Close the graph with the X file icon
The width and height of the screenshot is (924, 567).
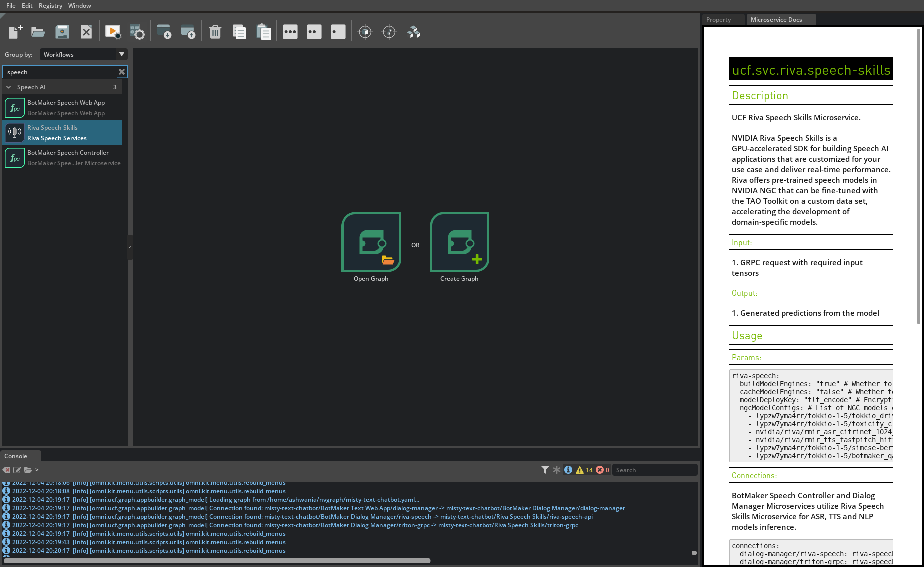tap(86, 32)
